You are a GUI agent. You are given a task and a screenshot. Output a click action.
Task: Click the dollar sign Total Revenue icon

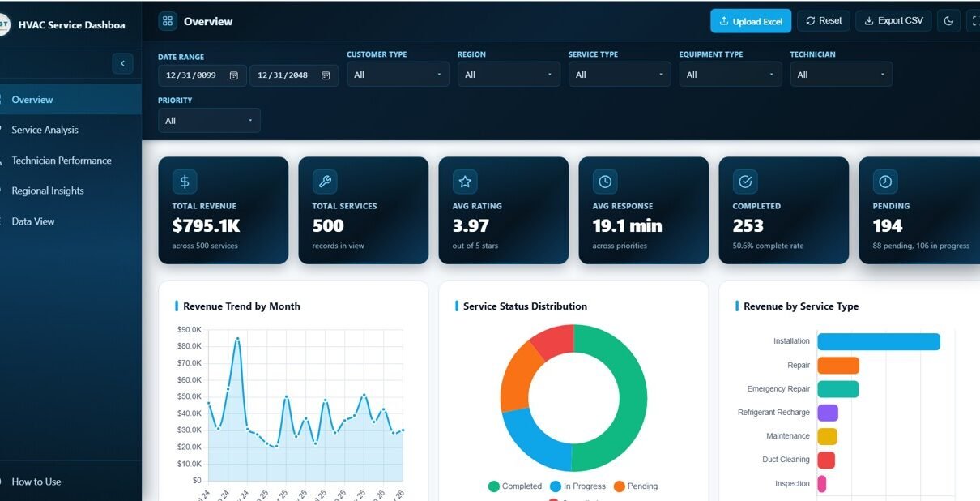coord(185,182)
